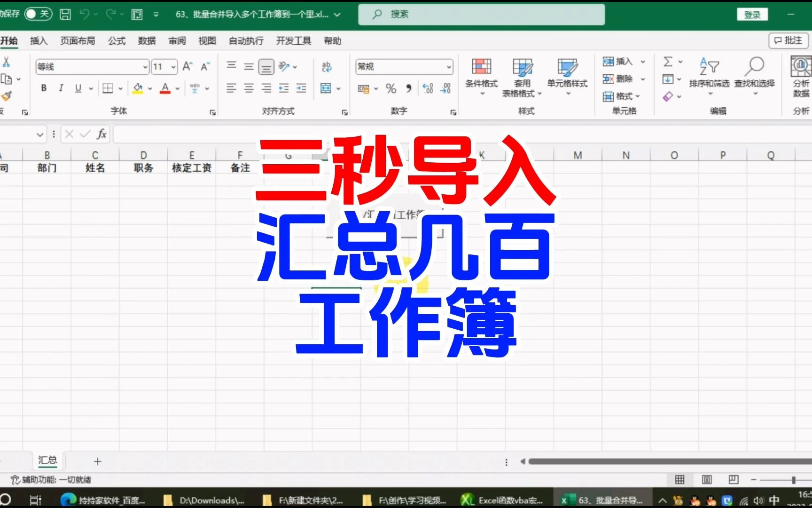Click the 分析数据 analyze data button
The image size is (812, 508).
(x=801, y=76)
